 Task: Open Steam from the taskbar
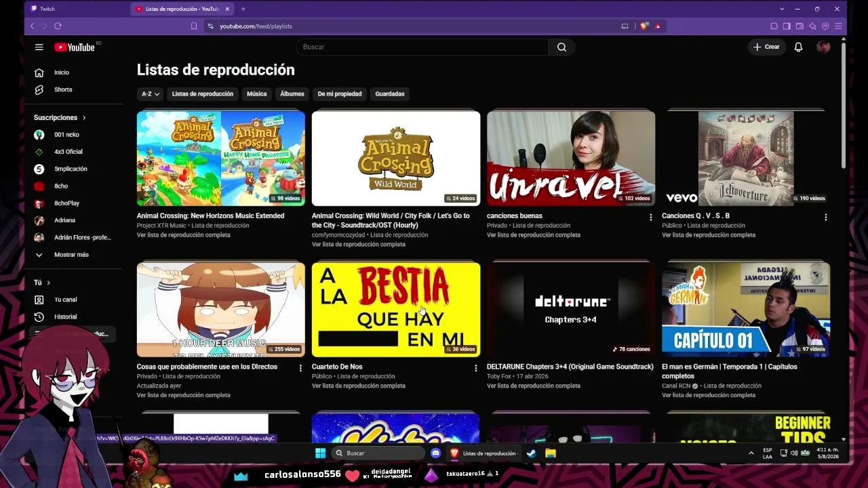pyautogui.click(x=532, y=453)
